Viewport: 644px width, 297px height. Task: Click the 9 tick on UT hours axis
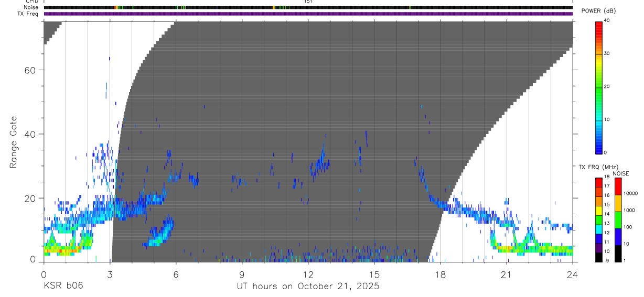(x=242, y=274)
